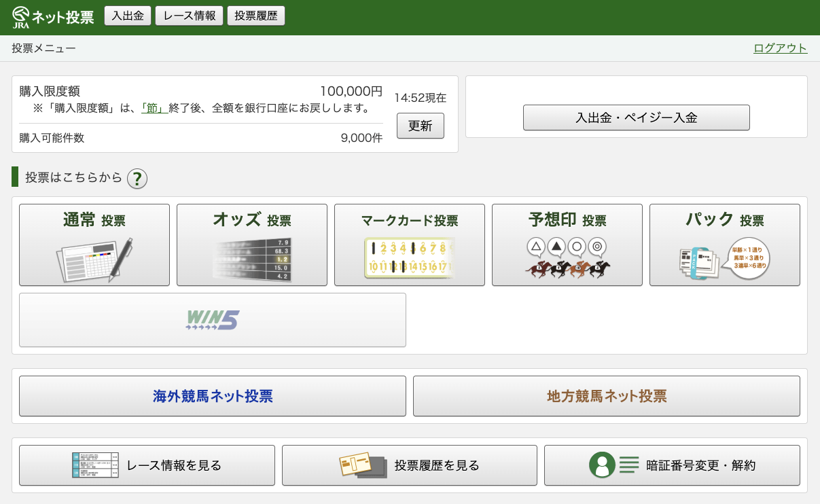
Task: Open パック投票 ticket pack icon
Action: (724, 258)
